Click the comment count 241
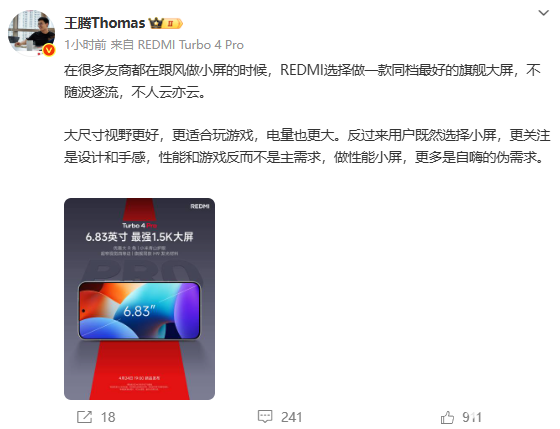 291,417
